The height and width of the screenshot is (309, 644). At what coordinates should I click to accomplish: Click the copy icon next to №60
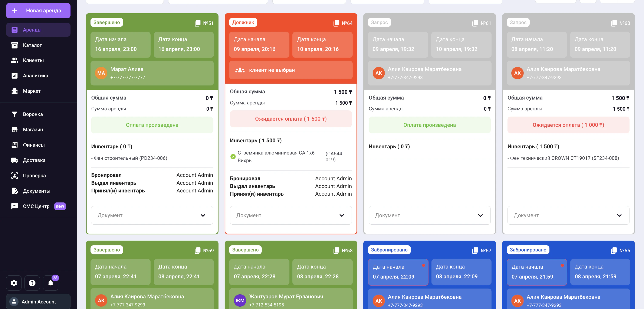click(x=614, y=23)
